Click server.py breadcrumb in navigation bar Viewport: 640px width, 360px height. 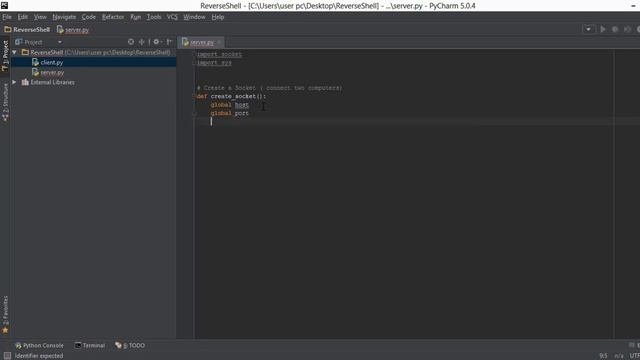click(73, 30)
